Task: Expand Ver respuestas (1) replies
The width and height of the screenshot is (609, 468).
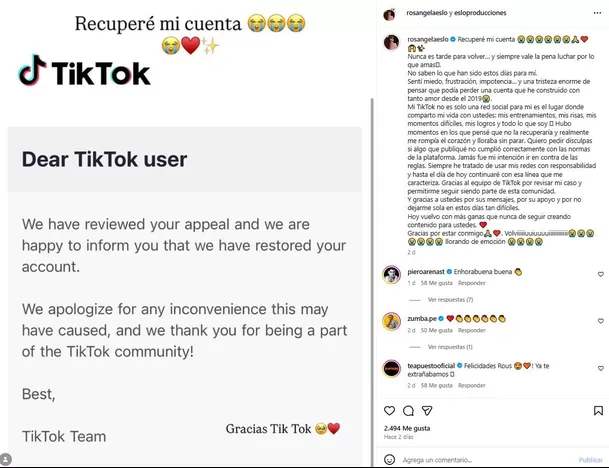Action: 450,347
